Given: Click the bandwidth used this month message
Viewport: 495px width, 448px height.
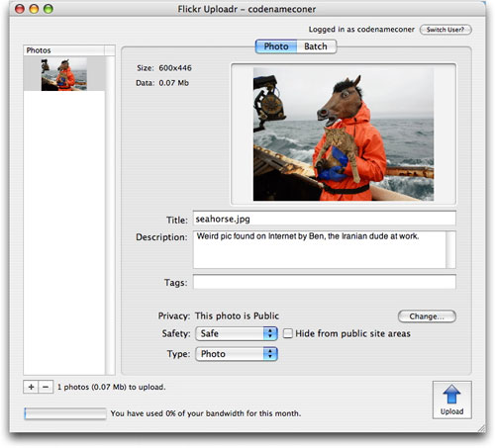Looking at the screenshot, I should click(206, 413).
